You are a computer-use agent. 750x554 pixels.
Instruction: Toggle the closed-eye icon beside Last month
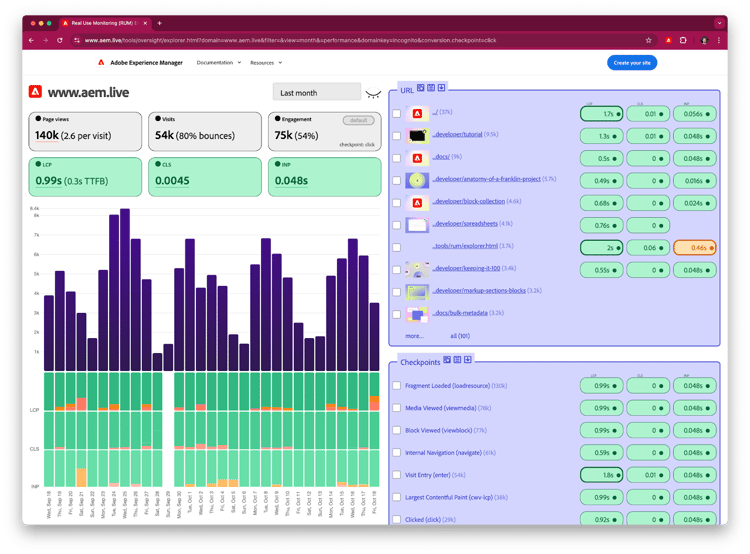[x=373, y=93]
